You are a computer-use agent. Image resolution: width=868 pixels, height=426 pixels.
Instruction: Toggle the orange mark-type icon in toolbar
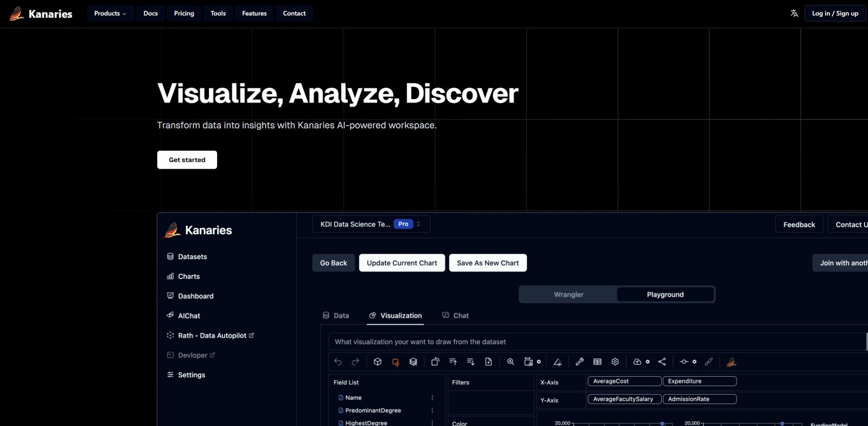click(x=395, y=362)
